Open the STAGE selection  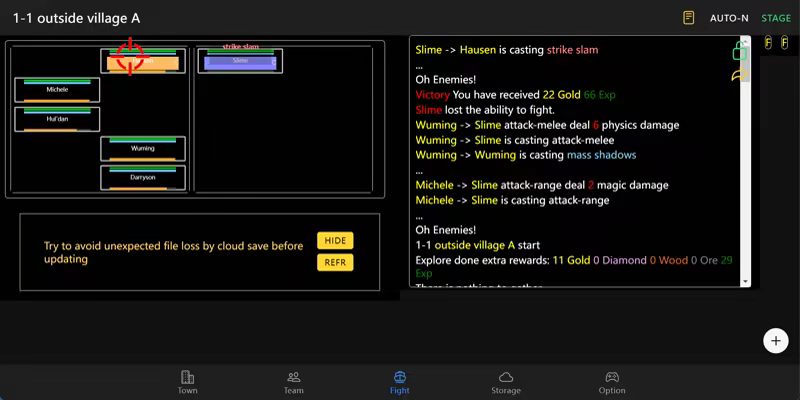(x=776, y=18)
